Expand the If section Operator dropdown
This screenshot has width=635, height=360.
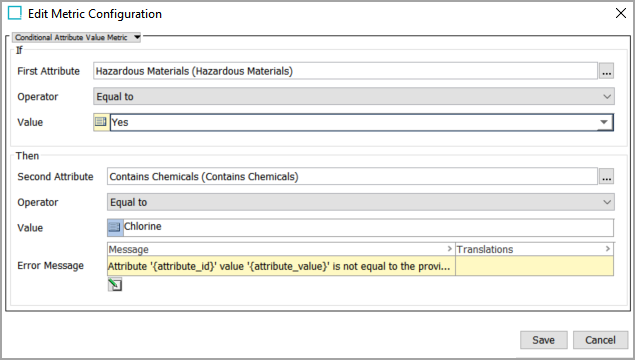[354, 96]
